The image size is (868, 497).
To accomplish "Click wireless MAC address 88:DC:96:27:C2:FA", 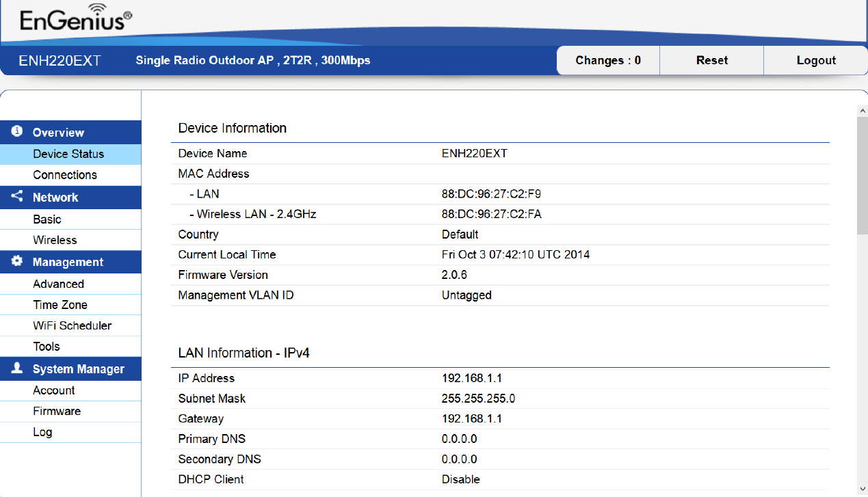I will 491,214.
